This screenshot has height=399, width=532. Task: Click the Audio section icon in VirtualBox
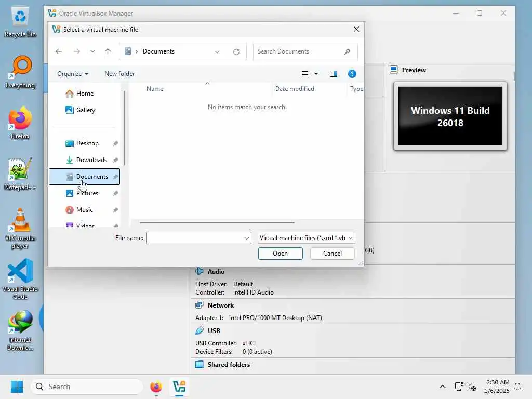point(199,271)
